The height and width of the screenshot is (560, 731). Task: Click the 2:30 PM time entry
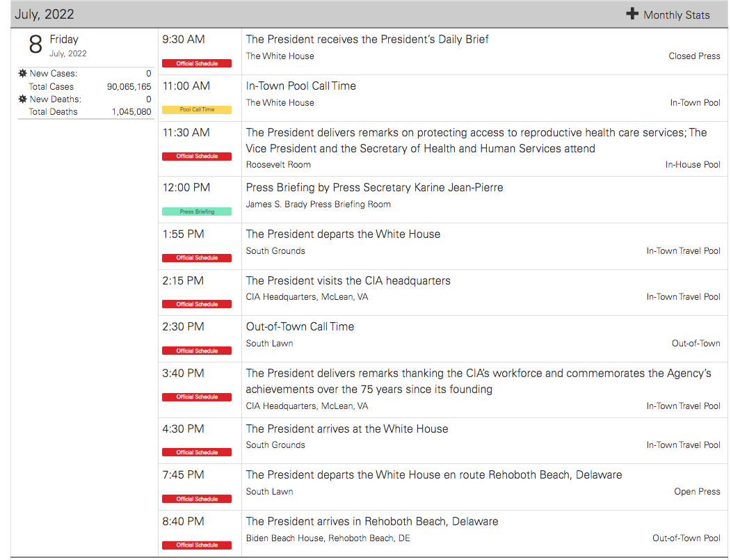183,327
